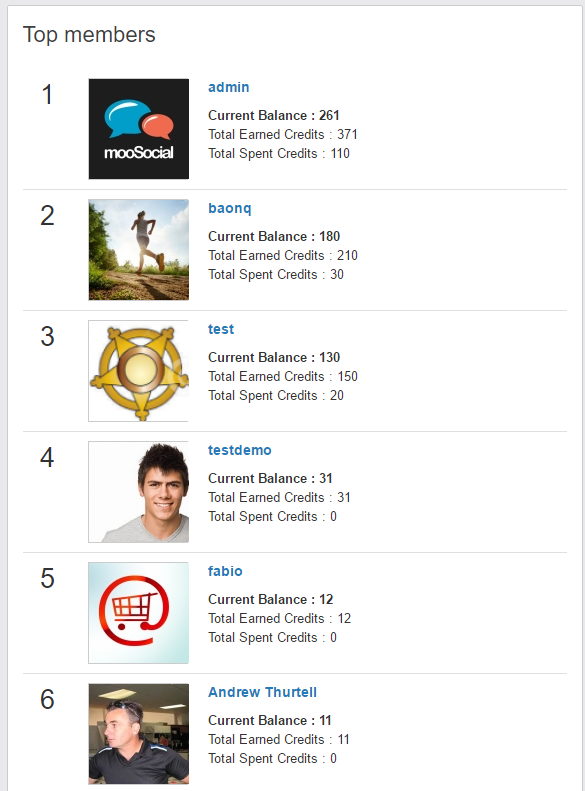This screenshot has height=791, width=585.
Task: Select admin's Current Balance 261 text
Action: 274,116
